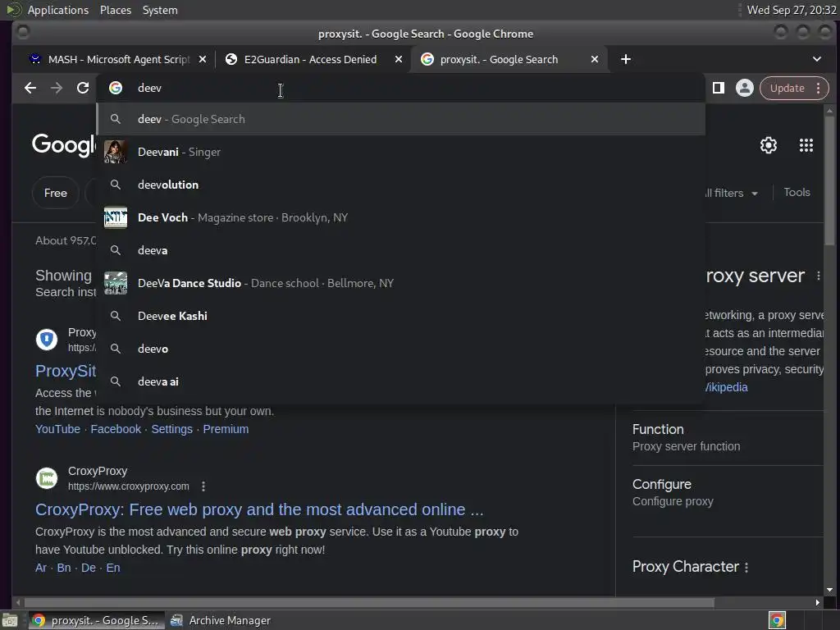The image size is (840, 630).
Task: Show desktop via the bottom-left panel icon
Action: tap(10, 620)
